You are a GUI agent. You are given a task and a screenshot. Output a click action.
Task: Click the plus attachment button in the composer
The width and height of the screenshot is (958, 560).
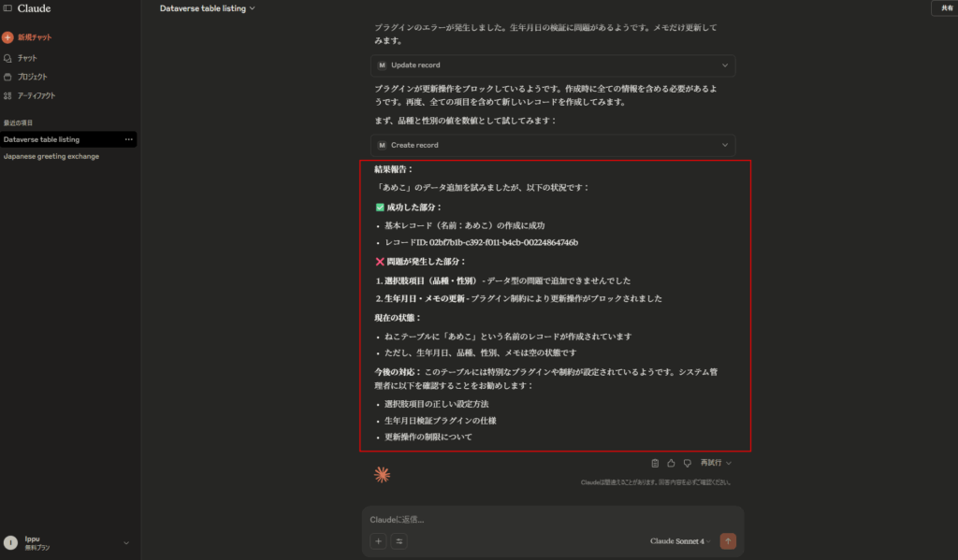(x=378, y=541)
